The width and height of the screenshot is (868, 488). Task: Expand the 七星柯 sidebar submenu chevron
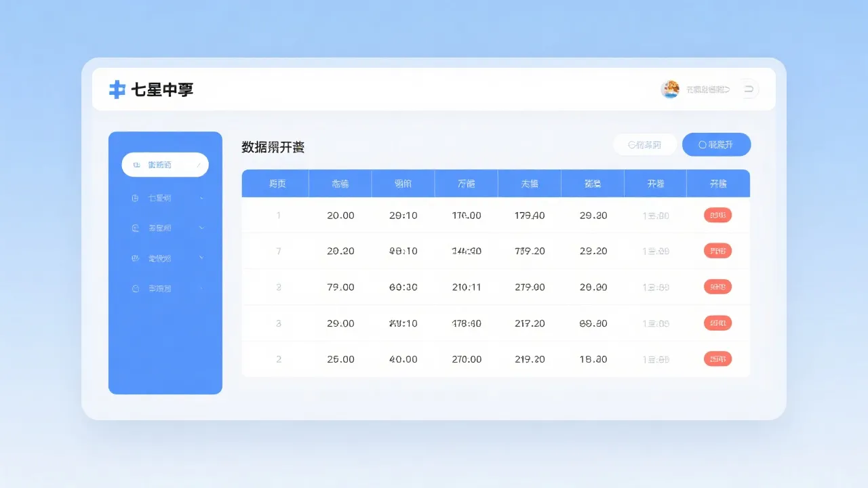click(x=201, y=198)
